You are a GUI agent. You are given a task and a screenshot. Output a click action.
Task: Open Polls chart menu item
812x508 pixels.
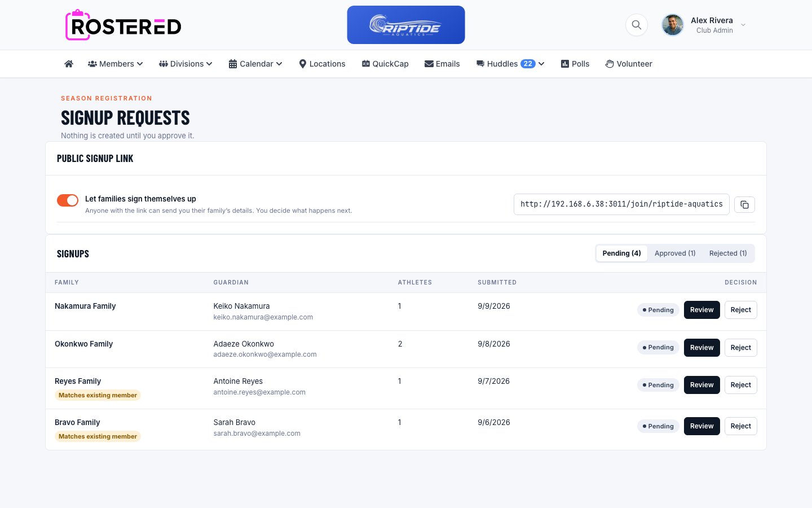pyautogui.click(x=575, y=64)
